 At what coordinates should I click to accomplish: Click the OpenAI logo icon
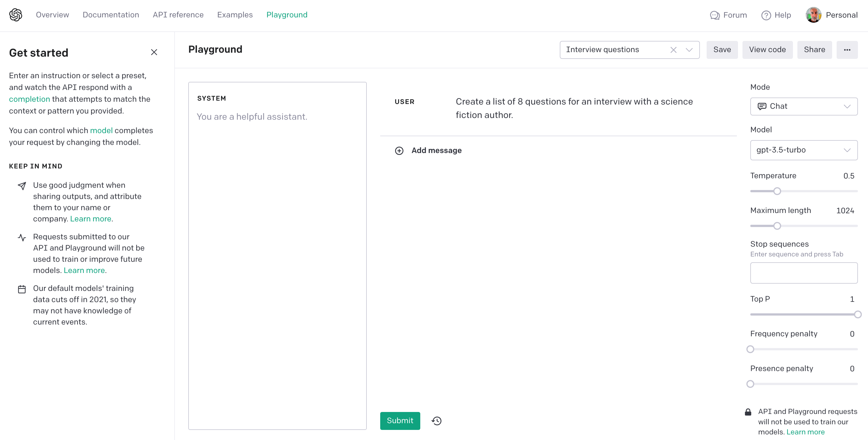point(15,15)
